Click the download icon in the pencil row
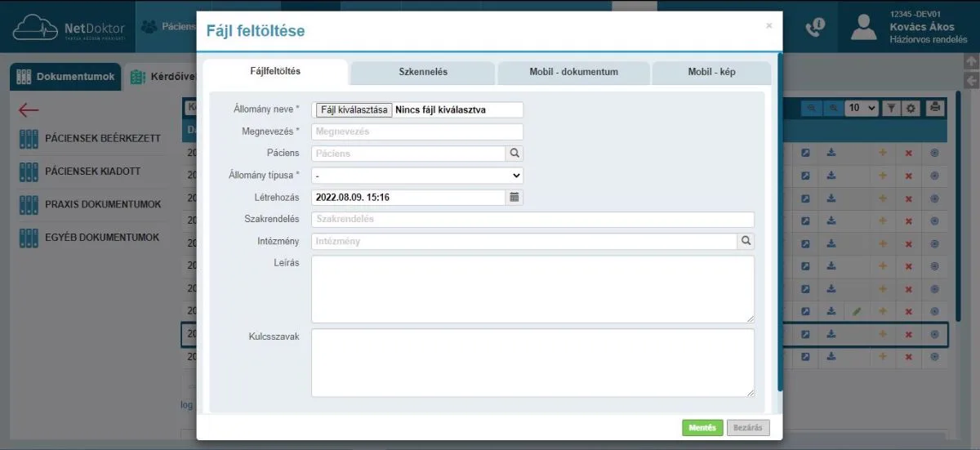This screenshot has height=450, width=980. coord(831,311)
